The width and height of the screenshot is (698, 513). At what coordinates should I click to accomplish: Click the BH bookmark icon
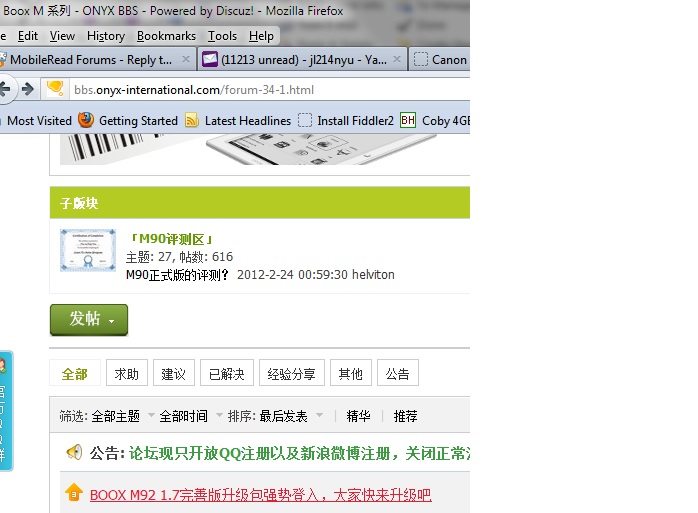pos(408,120)
